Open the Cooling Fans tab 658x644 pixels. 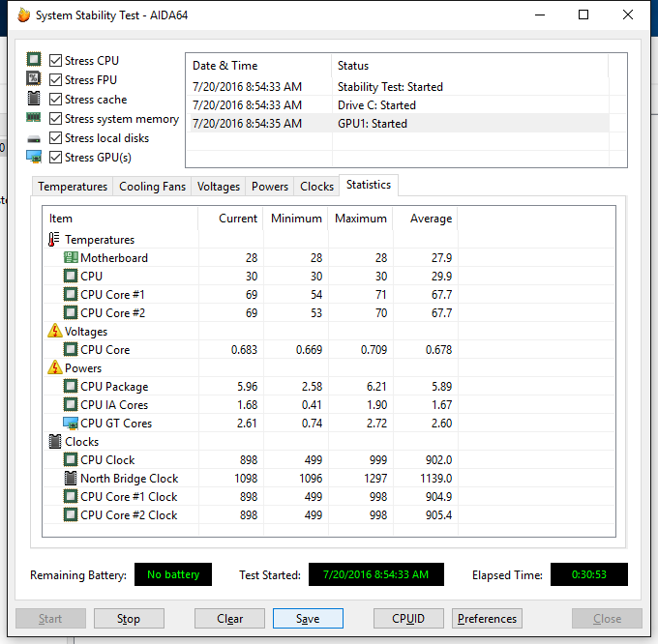[152, 187]
